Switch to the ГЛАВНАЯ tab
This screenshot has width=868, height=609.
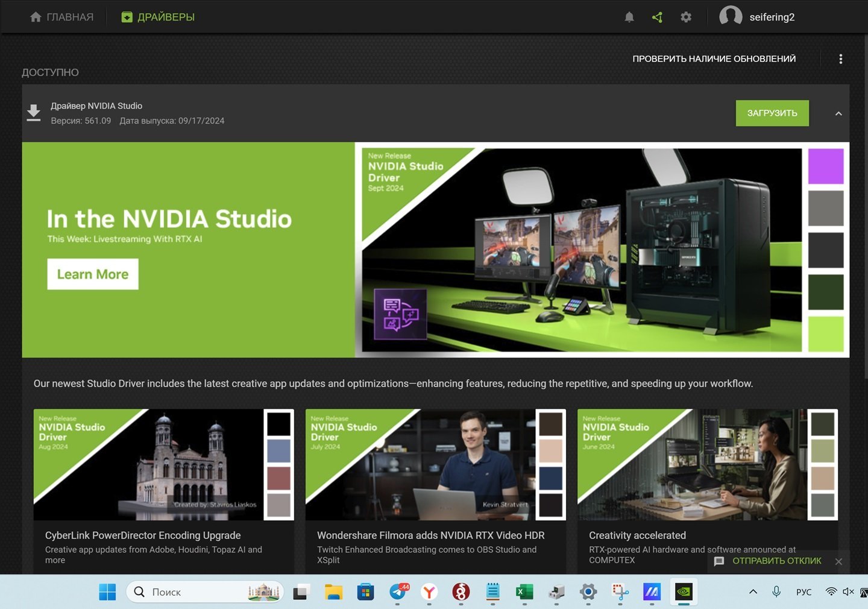coord(61,17)
